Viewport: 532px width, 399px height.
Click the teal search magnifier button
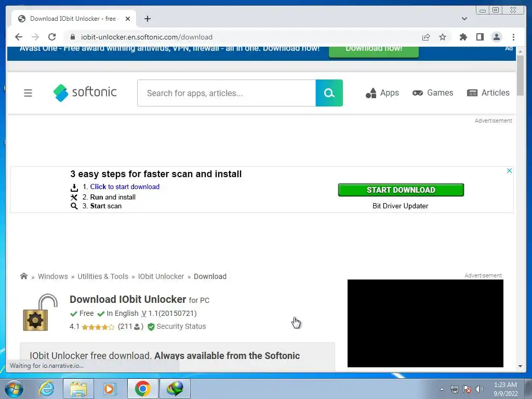point(329,93)
